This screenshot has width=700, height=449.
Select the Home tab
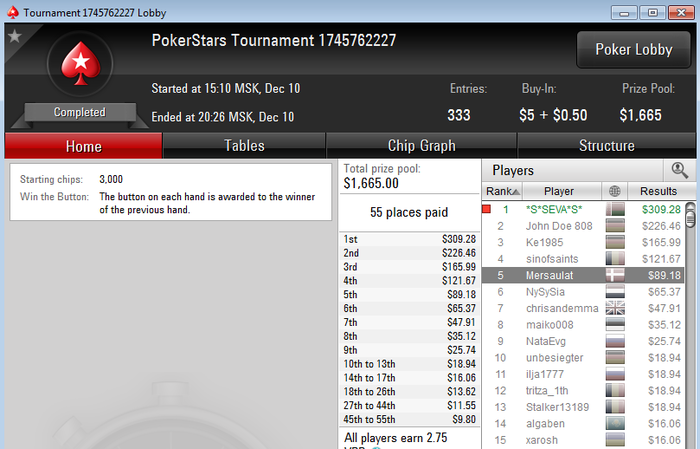click(x=83, y=146)
